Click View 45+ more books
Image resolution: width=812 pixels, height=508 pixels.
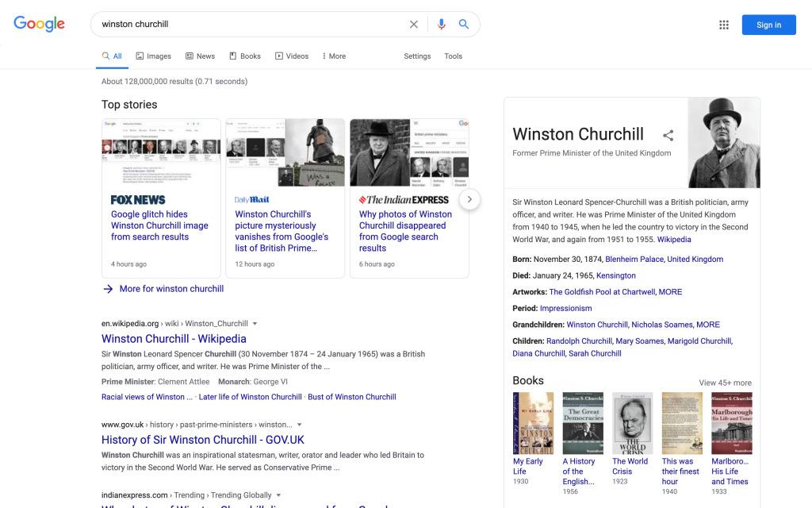point(725,383)
